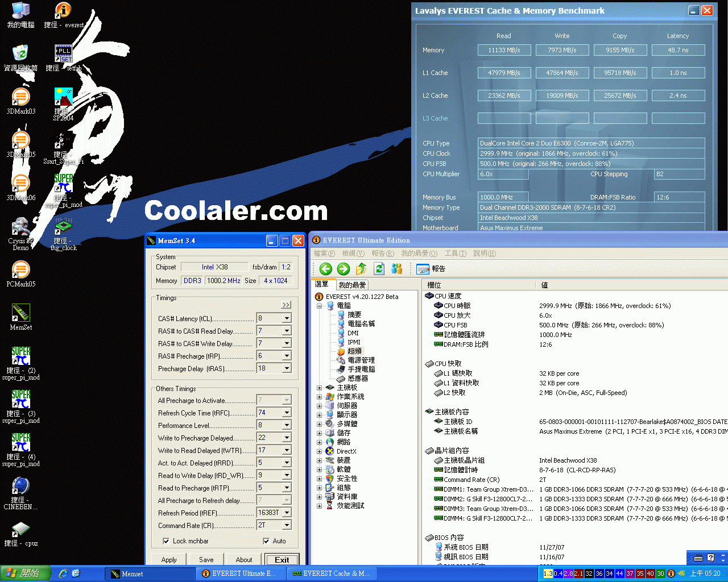The width and height of the screenshot is (728, 582).
Task: Open the 3DMark03 desktop shortcut
Action: (20, 101)
